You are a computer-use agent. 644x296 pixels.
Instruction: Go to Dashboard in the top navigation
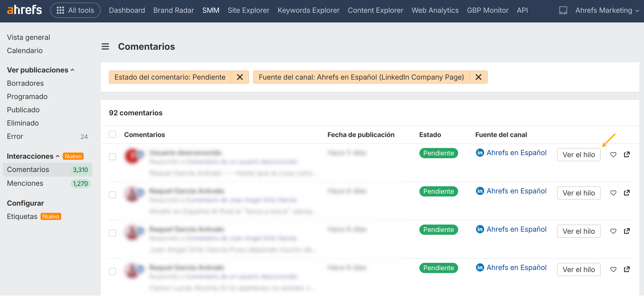[127, 10]
